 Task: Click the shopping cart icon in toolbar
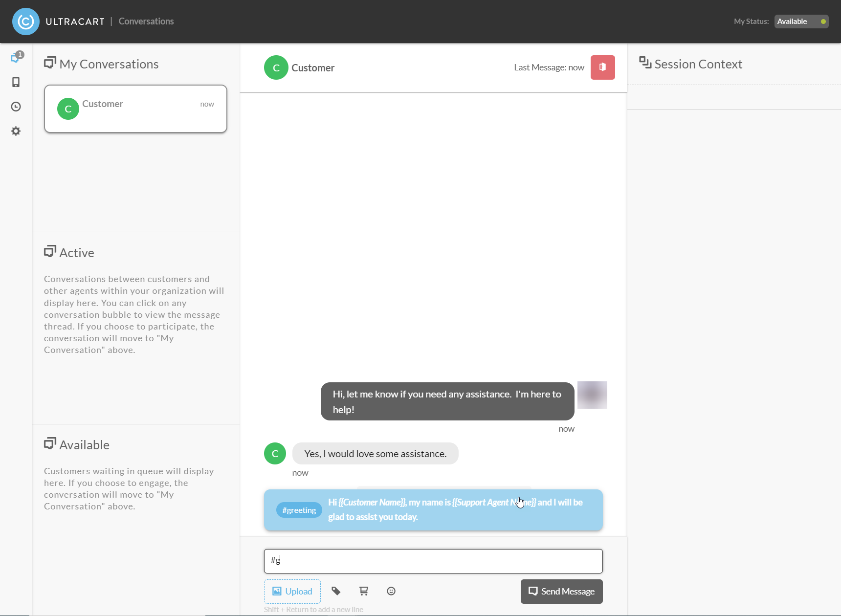coord(364,591)
